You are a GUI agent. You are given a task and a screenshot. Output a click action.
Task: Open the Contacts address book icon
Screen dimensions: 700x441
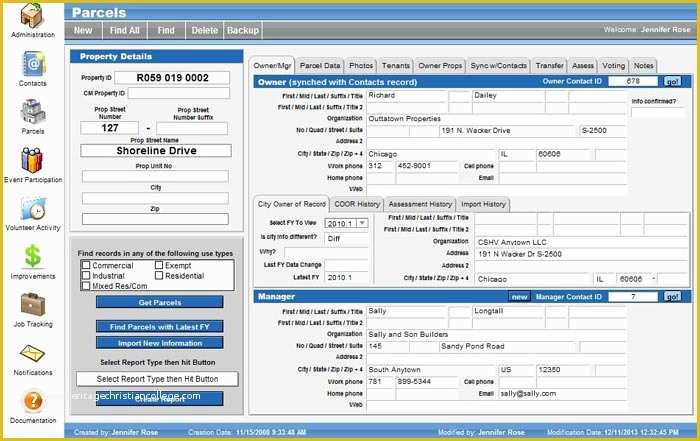[x=32, y=64]
